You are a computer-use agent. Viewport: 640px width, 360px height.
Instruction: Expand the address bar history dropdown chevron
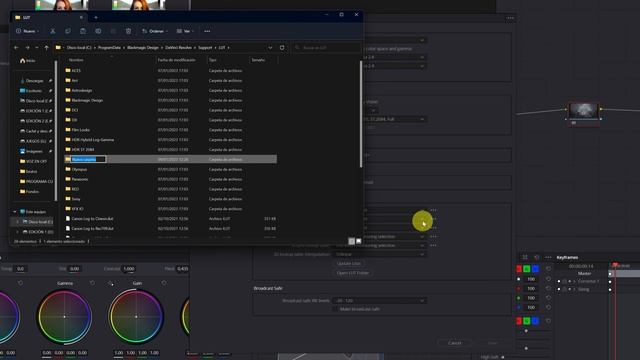(270, 48)
